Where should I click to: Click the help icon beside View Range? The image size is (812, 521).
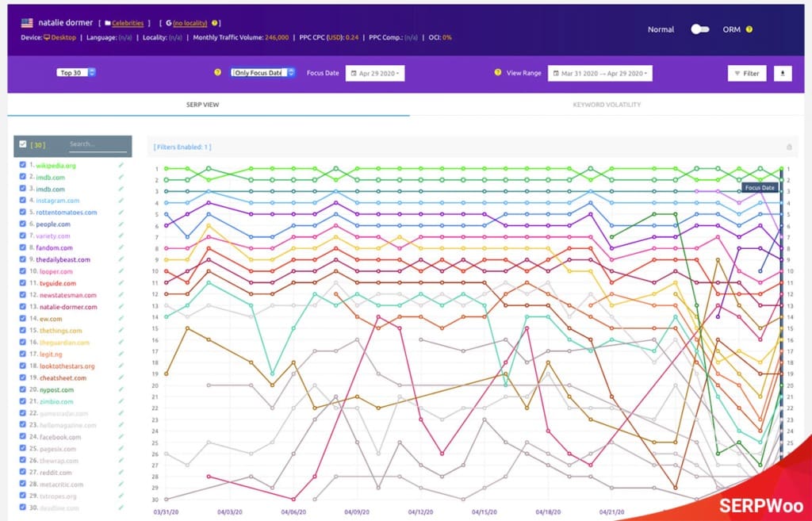click(x=497, y=73)
